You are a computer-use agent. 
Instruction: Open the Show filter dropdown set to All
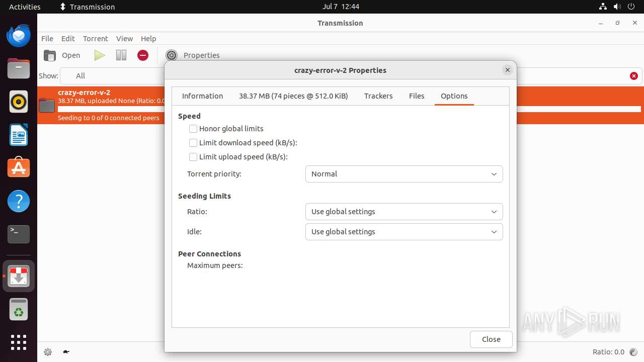(x=112, y=76)
